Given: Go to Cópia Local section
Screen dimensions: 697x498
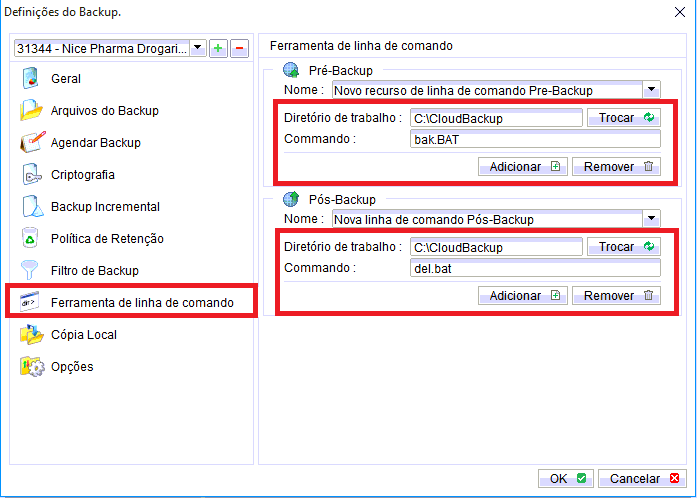Looking at the screenshot, I should tap(83, 335).
